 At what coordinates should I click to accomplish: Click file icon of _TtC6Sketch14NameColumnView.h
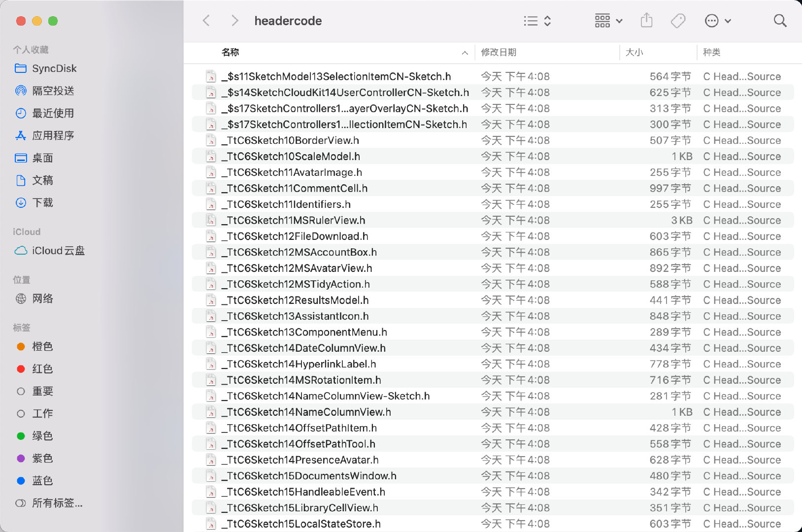point(211,412)
